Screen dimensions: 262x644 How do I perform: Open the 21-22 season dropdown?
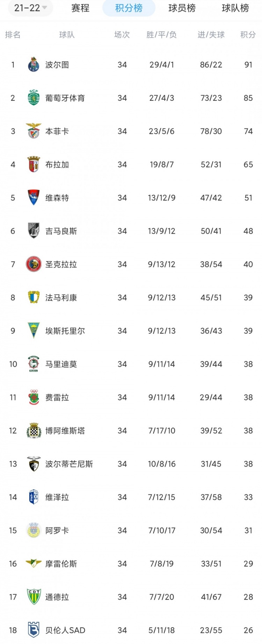point(31,8)
